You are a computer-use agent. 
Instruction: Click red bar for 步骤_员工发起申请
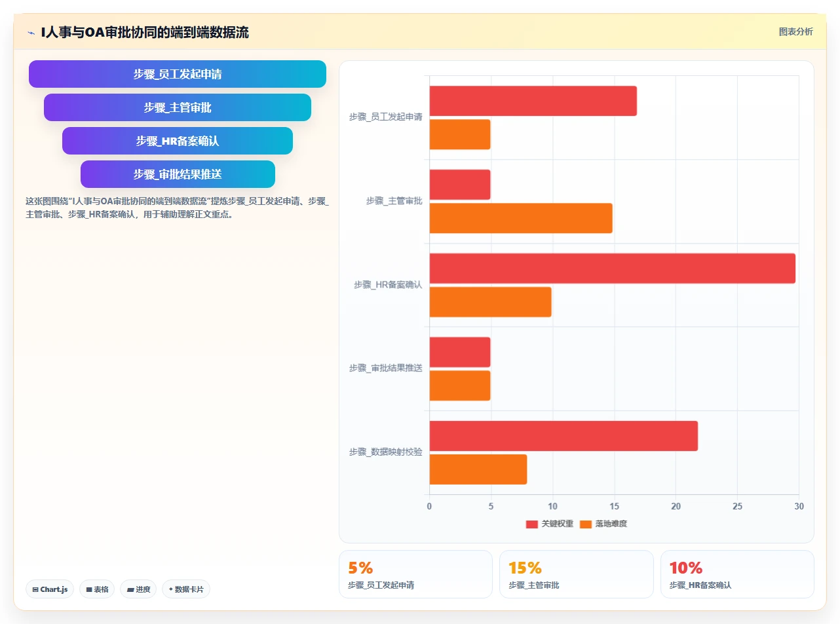point(533,101)
